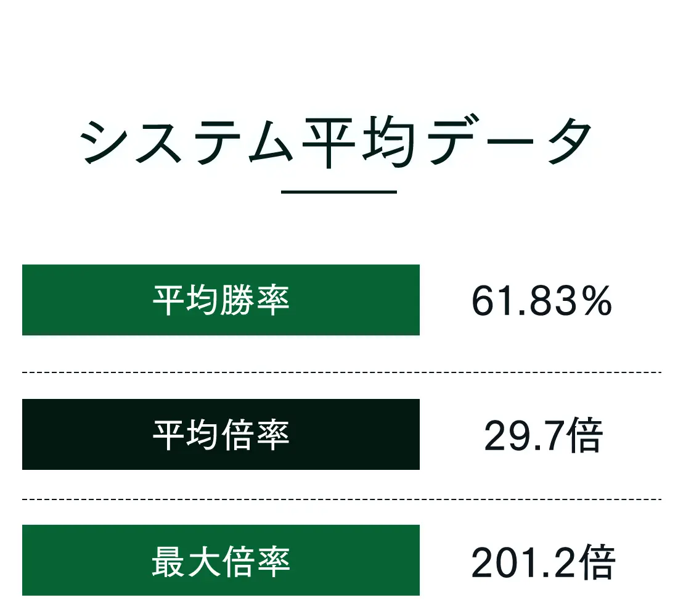
Task: Click the "最" character in the 最大倍率 label
Action: click(168, 561)
